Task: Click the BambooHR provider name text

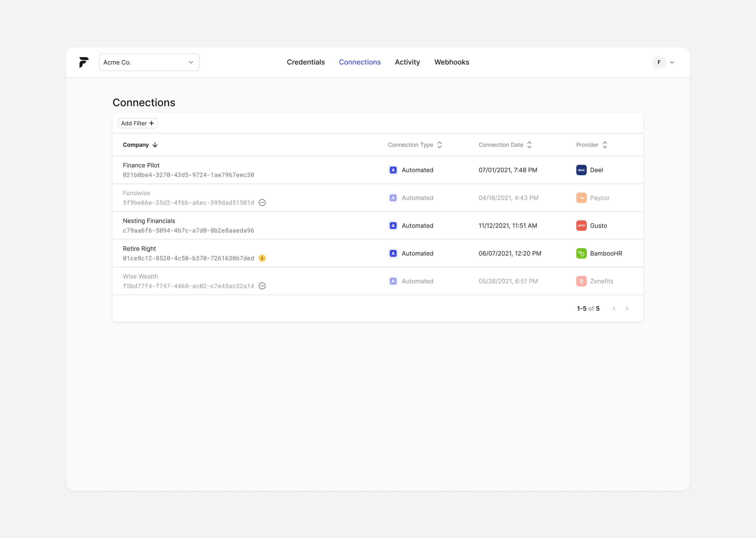Action: point(606,254)
